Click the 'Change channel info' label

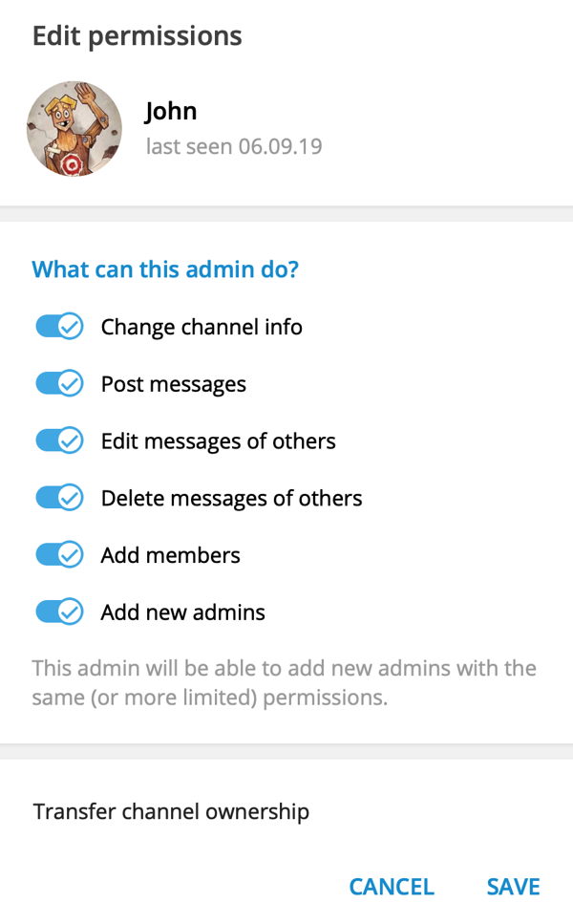[202, 327]
